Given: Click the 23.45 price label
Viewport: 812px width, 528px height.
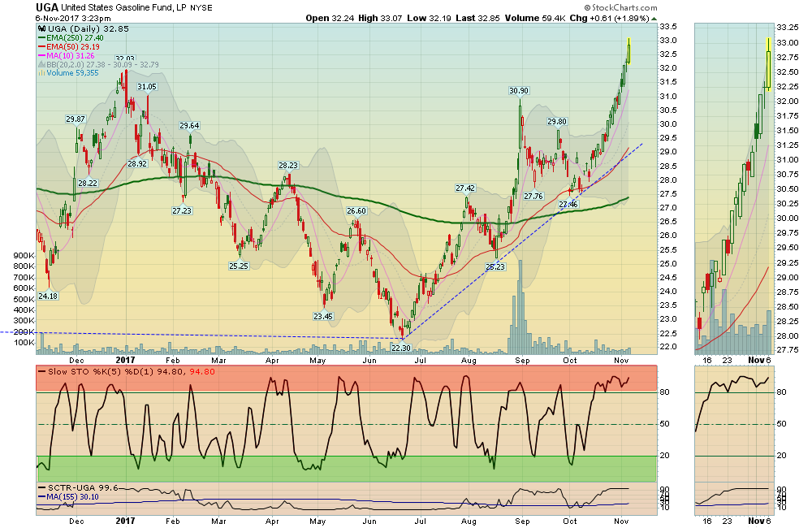Looking at the screenshot, I should (322, 316).
